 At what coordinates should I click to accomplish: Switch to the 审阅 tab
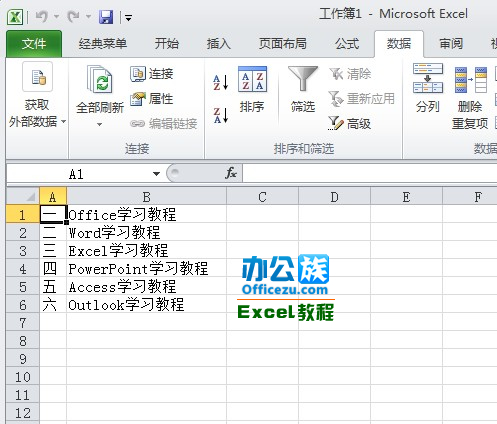[x=451, y=44]
